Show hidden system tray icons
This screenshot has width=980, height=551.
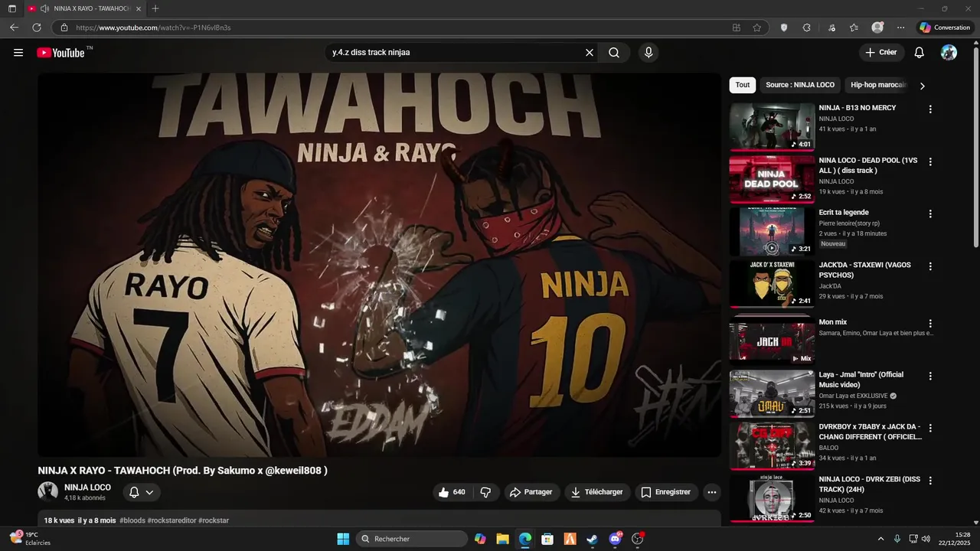pos(880,539)
